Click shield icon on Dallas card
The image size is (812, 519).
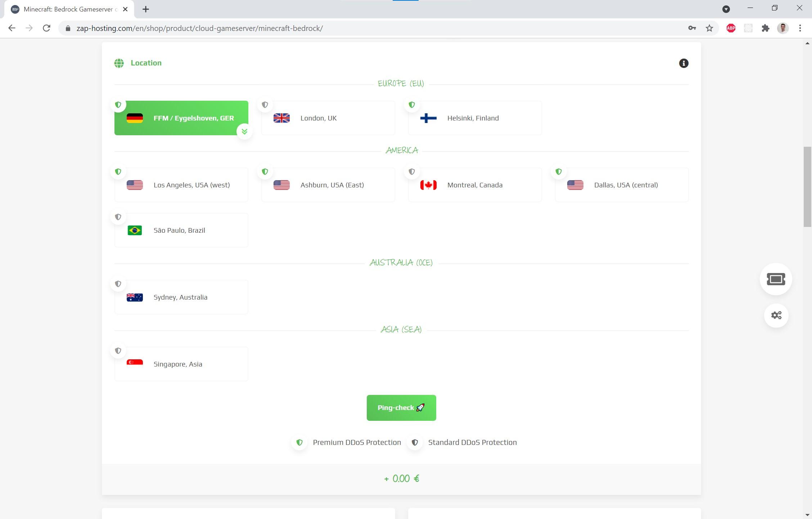pyautogui.click(x=559, y=172)
